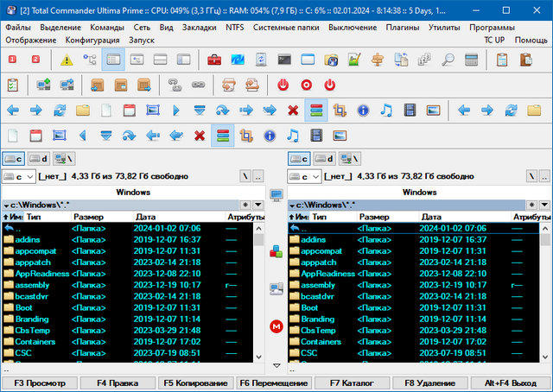Click the magnifier search icon in toolbar

click(x=448, y=60)
